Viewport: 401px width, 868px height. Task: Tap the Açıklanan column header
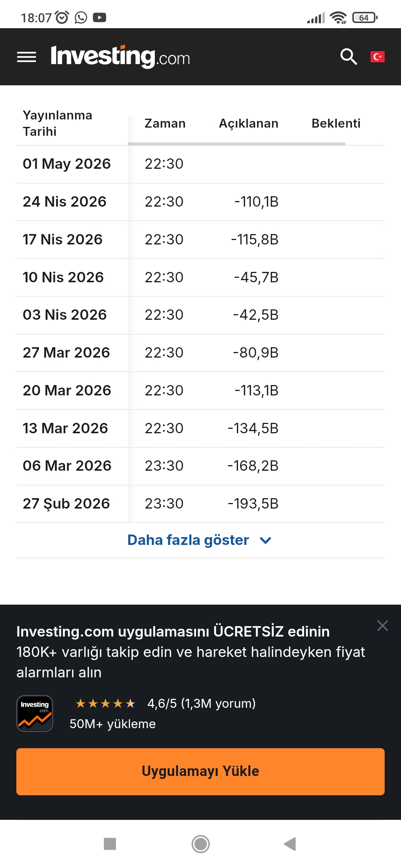coord(248,124)
